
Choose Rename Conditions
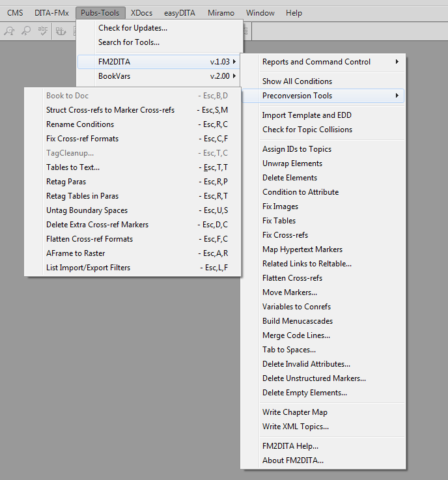132,124
